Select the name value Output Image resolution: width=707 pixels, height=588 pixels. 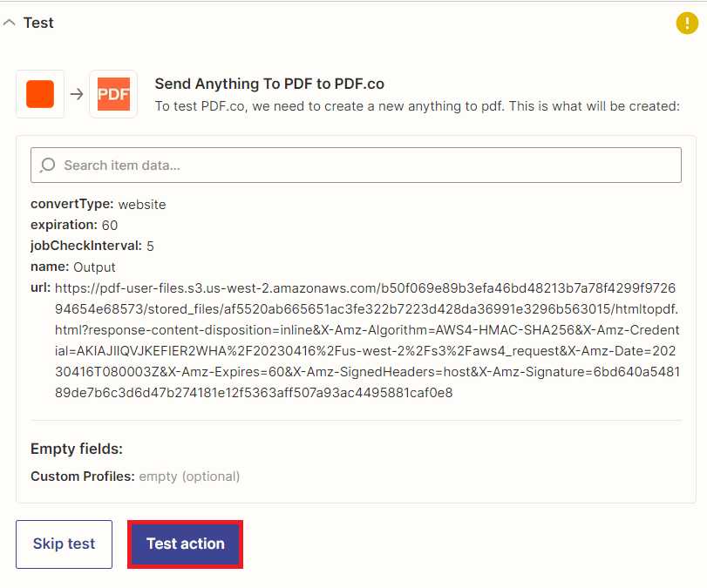click(x=94, y=267)
